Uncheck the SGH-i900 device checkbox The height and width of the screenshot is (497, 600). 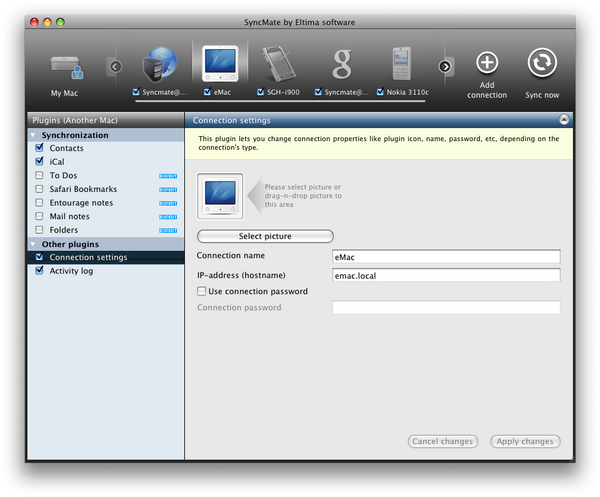(261, 92)
